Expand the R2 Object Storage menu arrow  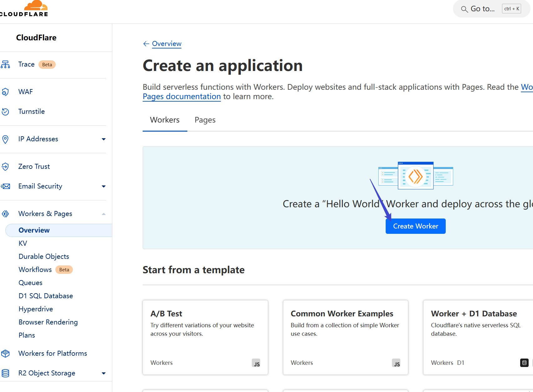(104, 373)
